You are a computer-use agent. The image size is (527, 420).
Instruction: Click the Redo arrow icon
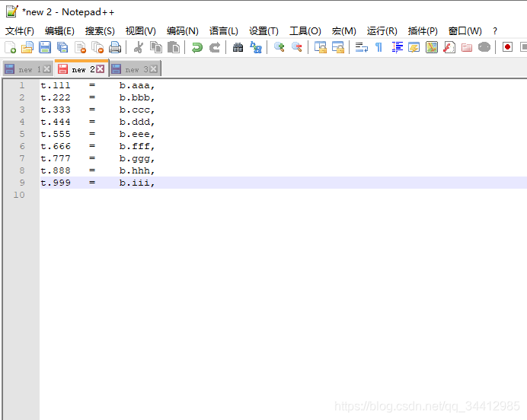coord(215,47)
